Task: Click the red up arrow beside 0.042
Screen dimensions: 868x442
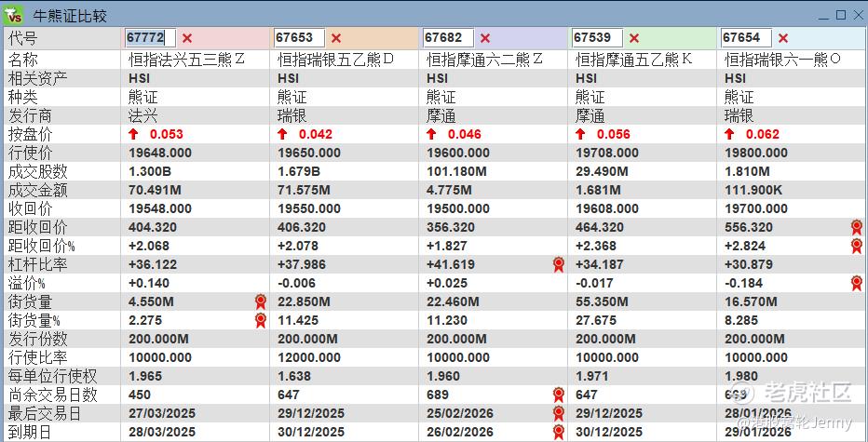Action: pyautogui.click(x=282, y=134)
